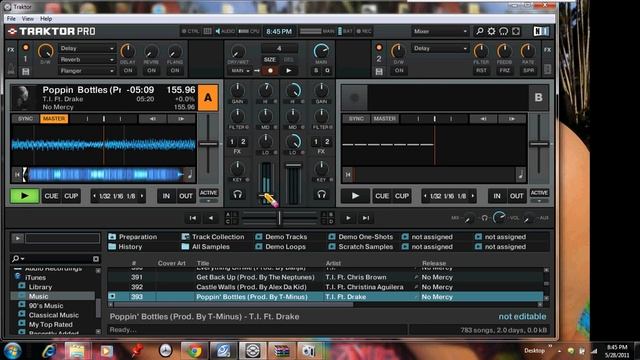Open Preferences gear icon in header
This screenshot has width=640, height=360.
pyautogui.click(x=491, y=31)
